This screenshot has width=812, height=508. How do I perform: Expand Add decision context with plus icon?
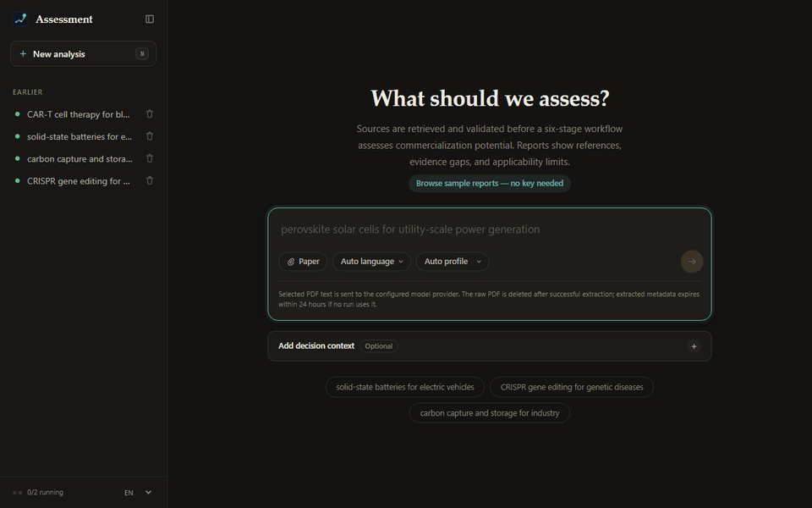[x=694, y=346]
